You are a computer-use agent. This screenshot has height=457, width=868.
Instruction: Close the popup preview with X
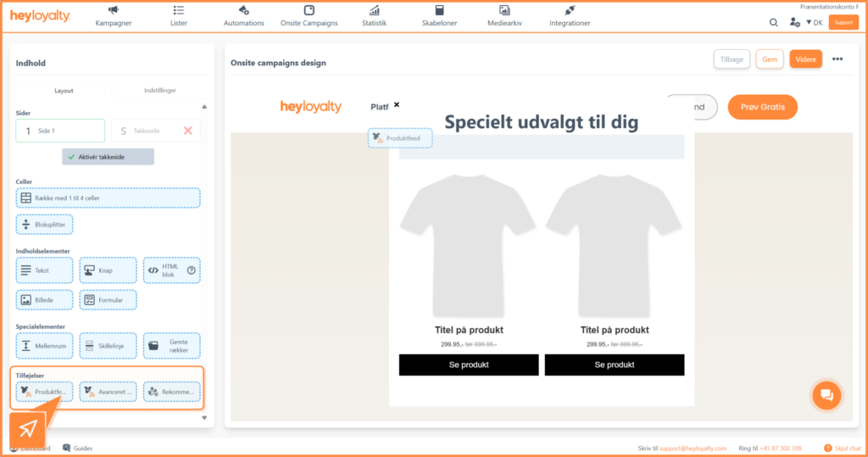pyautogui.click(x=397, y=105)
